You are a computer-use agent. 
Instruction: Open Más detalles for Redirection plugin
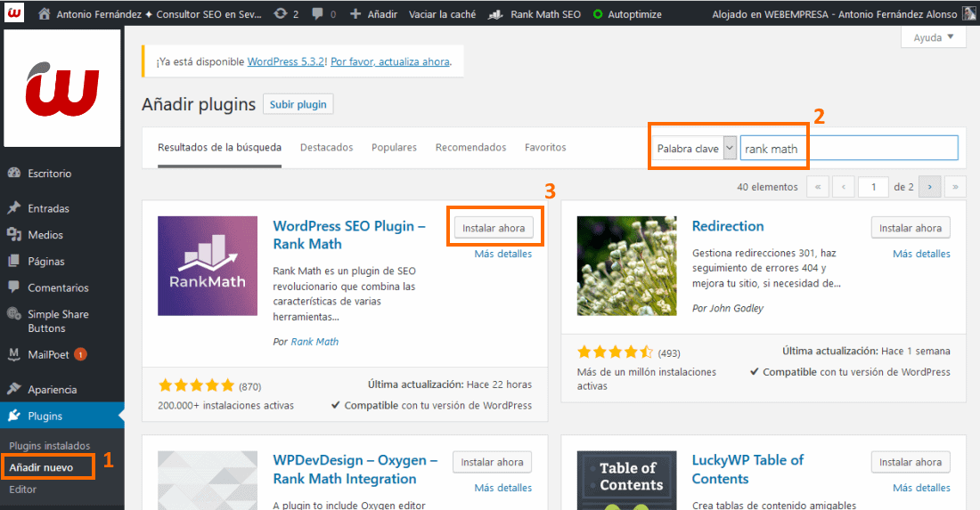click(x=921, y=254)
